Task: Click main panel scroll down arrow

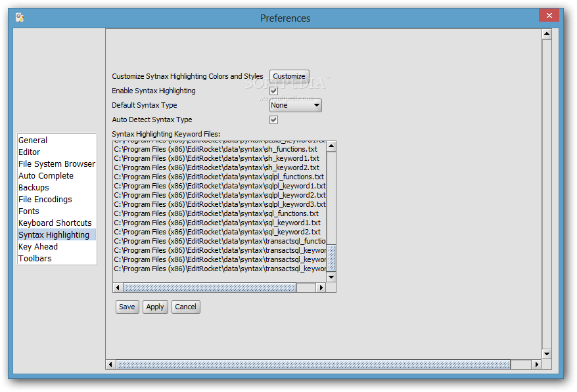Action: tap(547, 354)
